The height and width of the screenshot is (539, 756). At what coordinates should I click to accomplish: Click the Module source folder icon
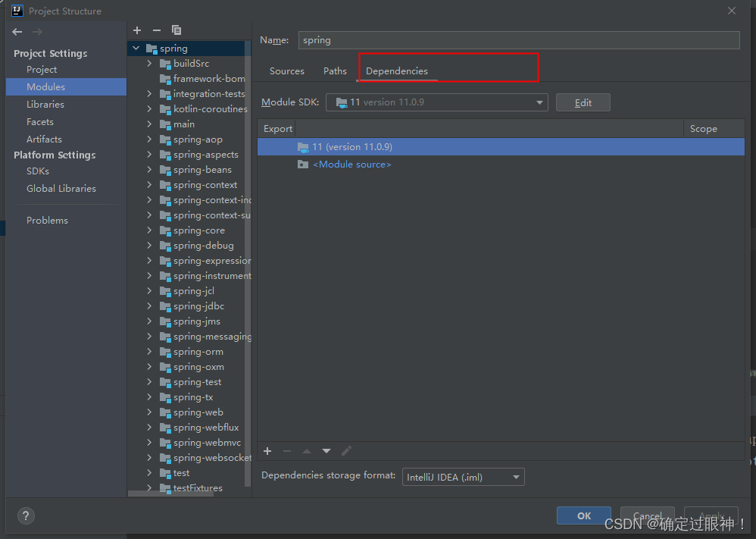click(x=303, y=165)
